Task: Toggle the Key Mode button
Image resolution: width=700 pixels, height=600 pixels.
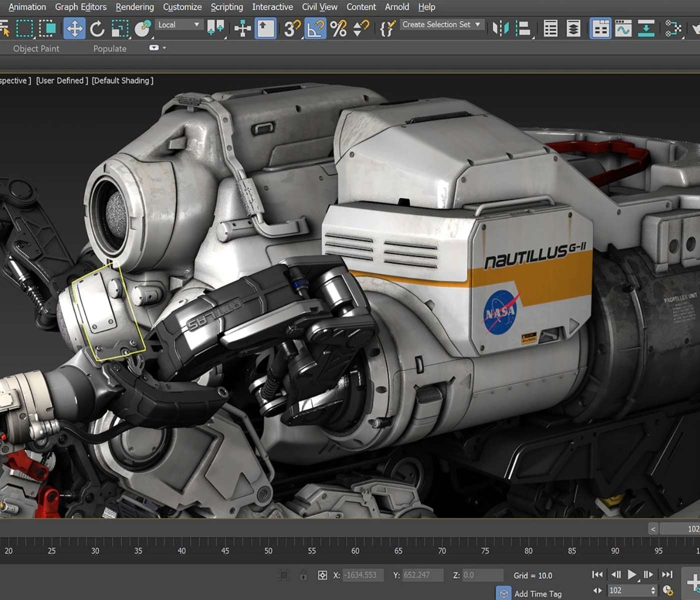Action: click(597, 590)
